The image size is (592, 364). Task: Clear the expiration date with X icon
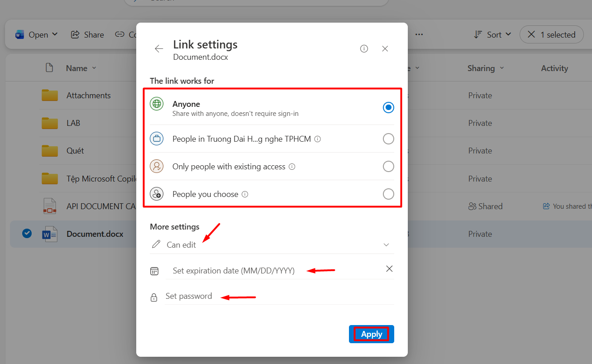click(x=389, y=269)
